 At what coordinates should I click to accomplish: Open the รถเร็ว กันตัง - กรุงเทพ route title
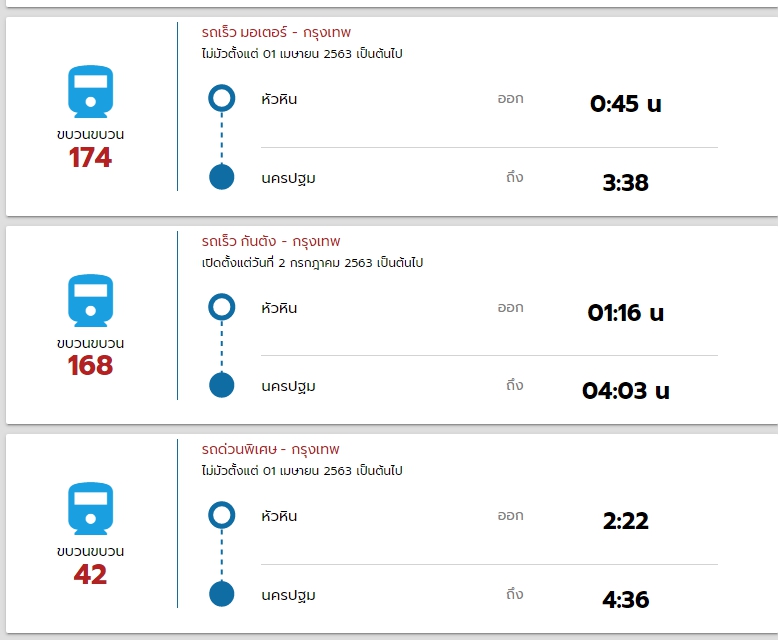tap(270, 241)
